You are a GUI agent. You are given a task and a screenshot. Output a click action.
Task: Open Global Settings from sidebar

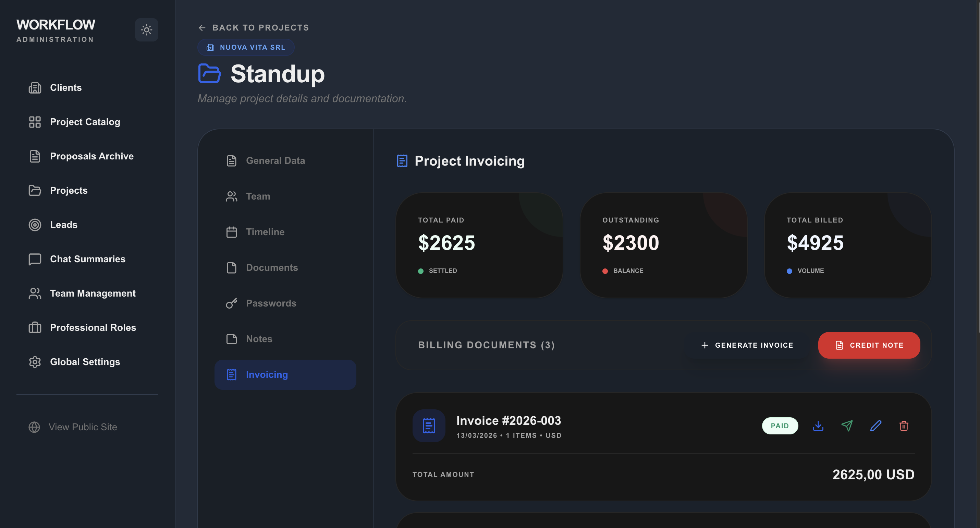pos(85,362)
